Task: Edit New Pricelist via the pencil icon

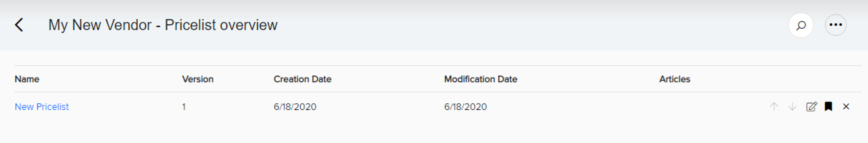Action: coord(811,107)
